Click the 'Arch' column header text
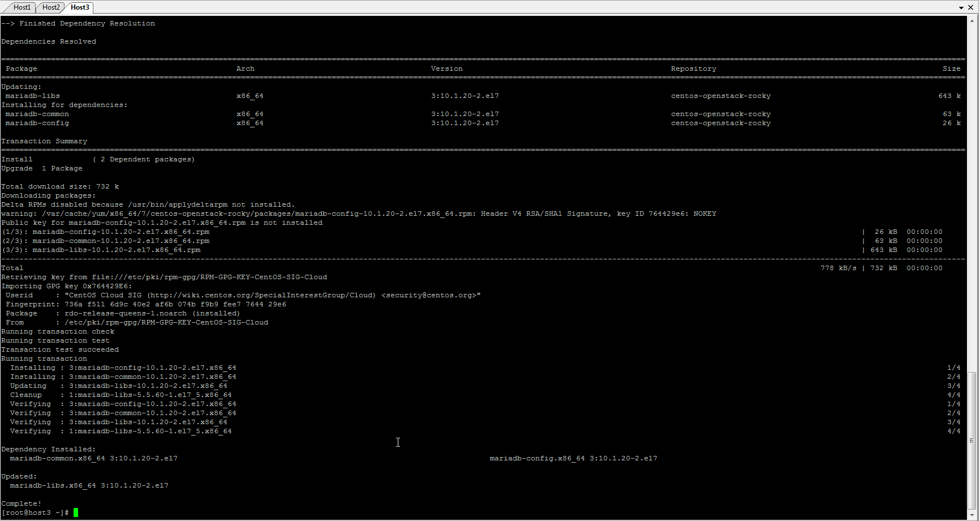This screenshot has width=980, height=521. (246, 69)
